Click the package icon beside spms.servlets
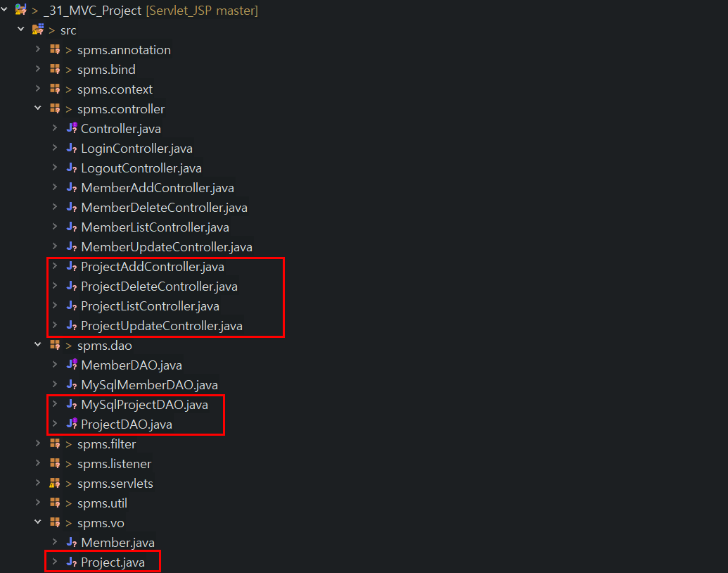This screenshot has height=573, width=728. tap(55, 483)
